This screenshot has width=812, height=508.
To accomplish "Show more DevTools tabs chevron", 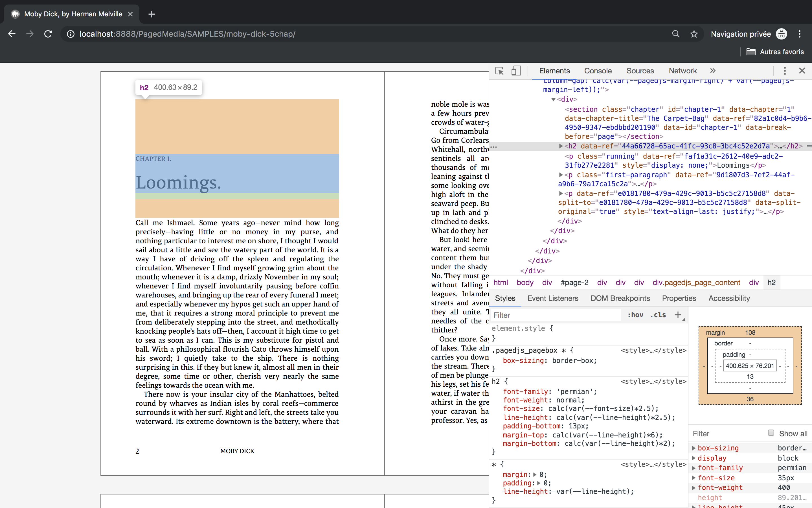I will click(x=713, y=71).
